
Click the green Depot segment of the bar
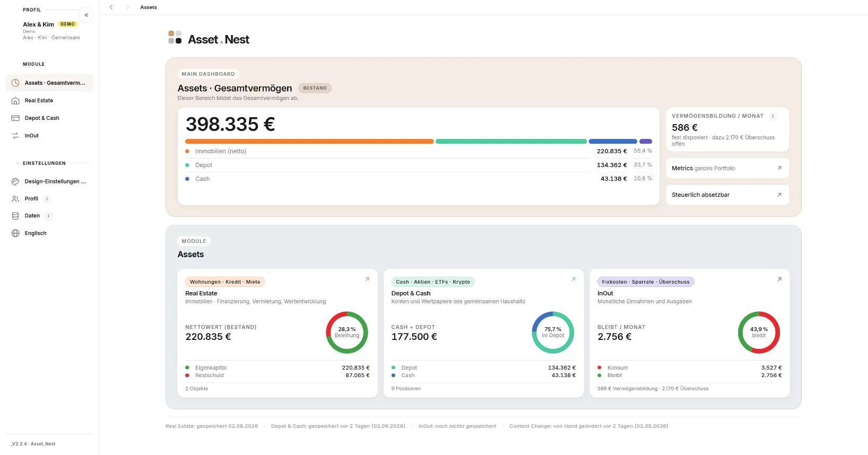[511, 142]
